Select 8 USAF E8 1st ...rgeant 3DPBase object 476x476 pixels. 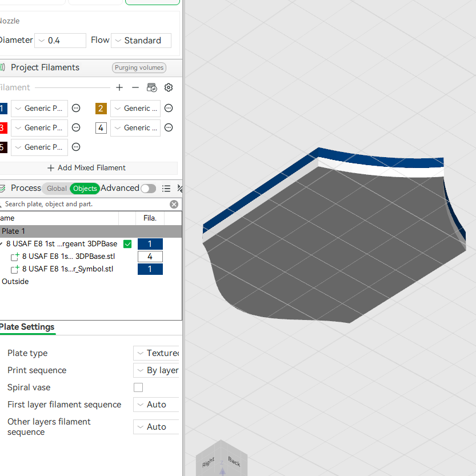[62, 244]
